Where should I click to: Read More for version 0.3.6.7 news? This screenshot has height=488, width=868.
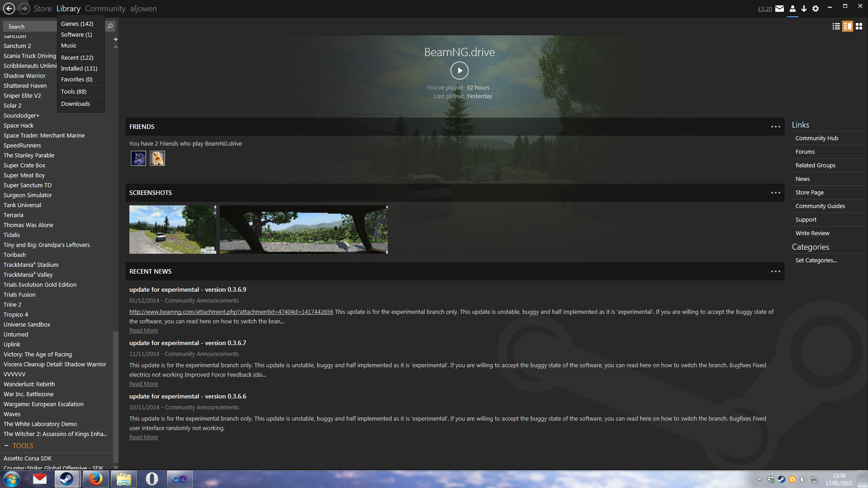(x=143, y=384)
